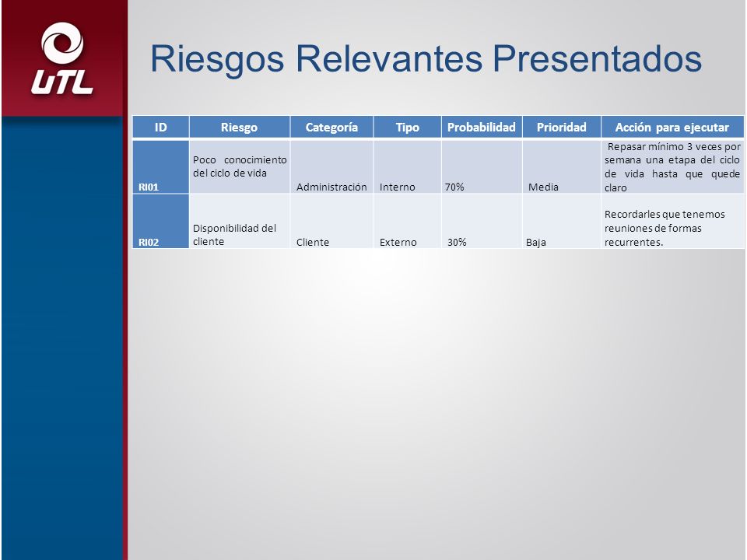Select the 30% probability cell
The width and height of the screenshot is (747, 560).
pyautogui.click(x=482, y=221)
